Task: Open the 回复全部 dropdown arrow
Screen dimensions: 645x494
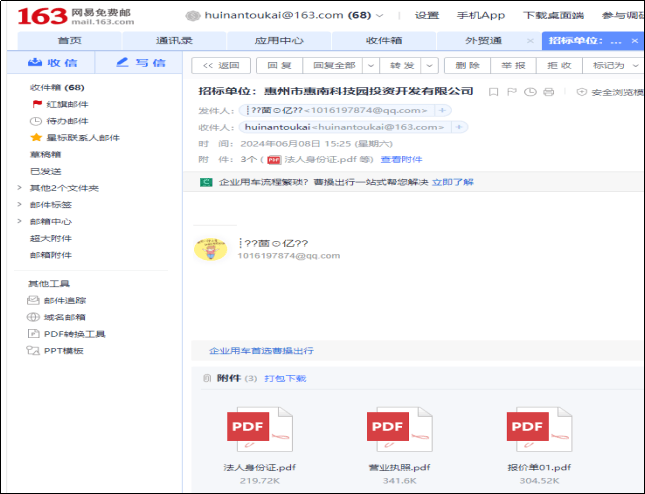Action: click(x=370, y=65)
